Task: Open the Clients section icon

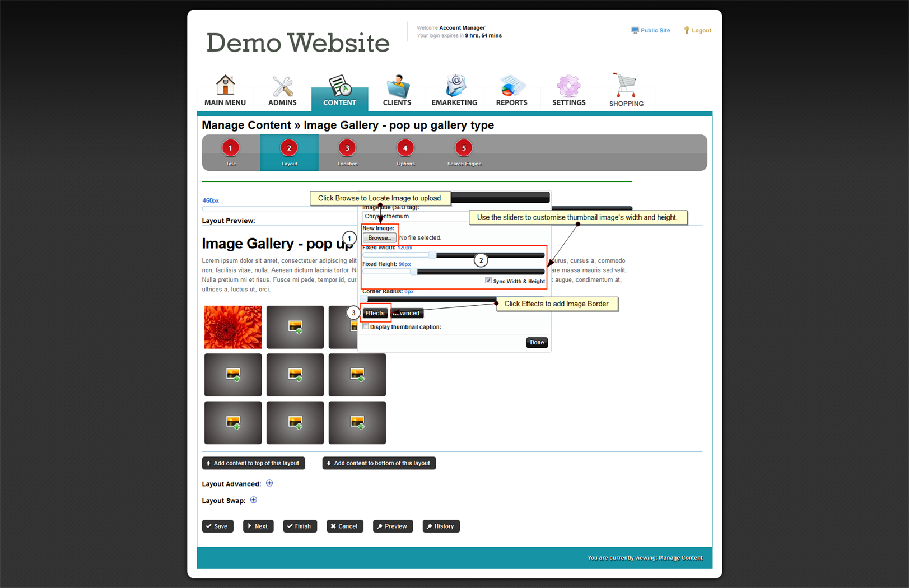Action: click(397, 86)
